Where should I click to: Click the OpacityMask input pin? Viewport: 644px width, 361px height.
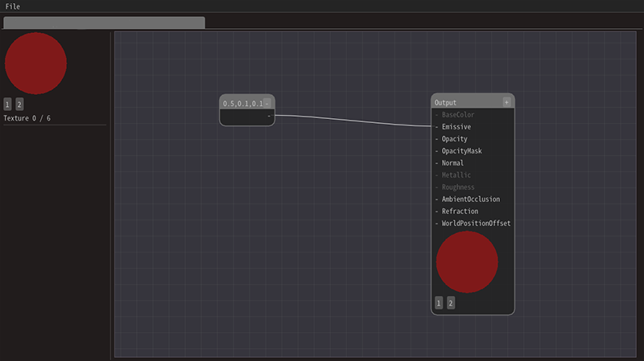click(437, 151)
